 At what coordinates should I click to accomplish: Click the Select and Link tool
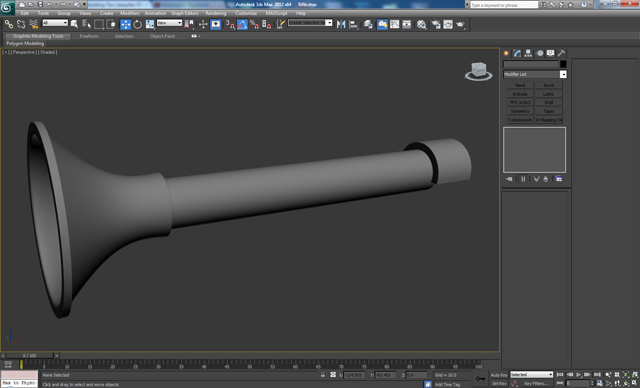tap(9, 24)
